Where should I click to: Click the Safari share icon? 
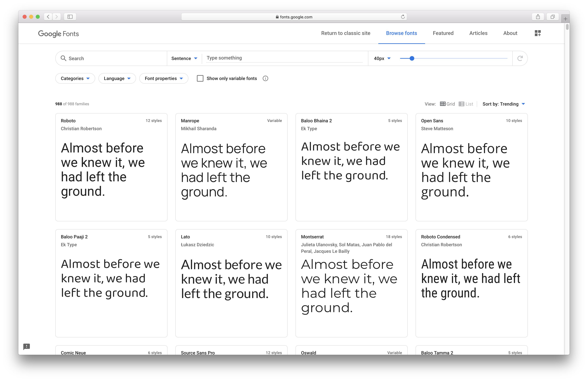tap(538, 17)
